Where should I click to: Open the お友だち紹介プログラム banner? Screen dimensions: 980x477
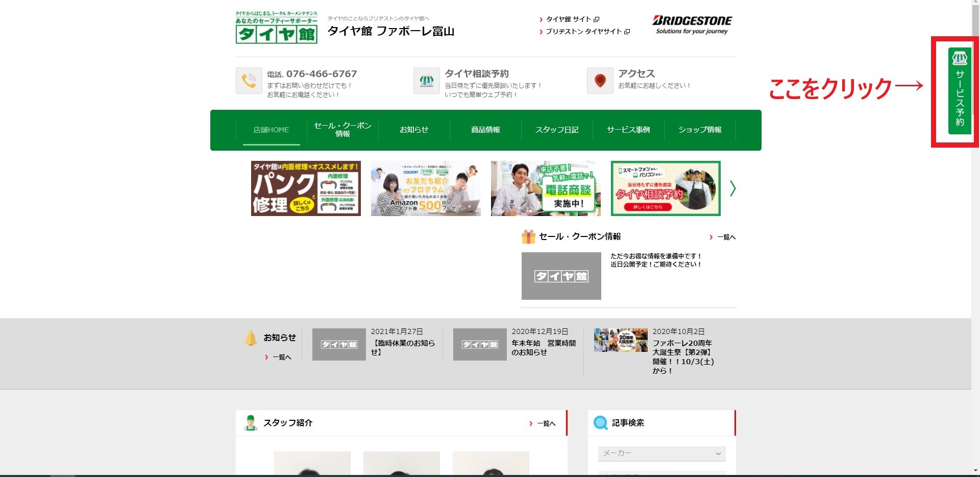[426, 188]
